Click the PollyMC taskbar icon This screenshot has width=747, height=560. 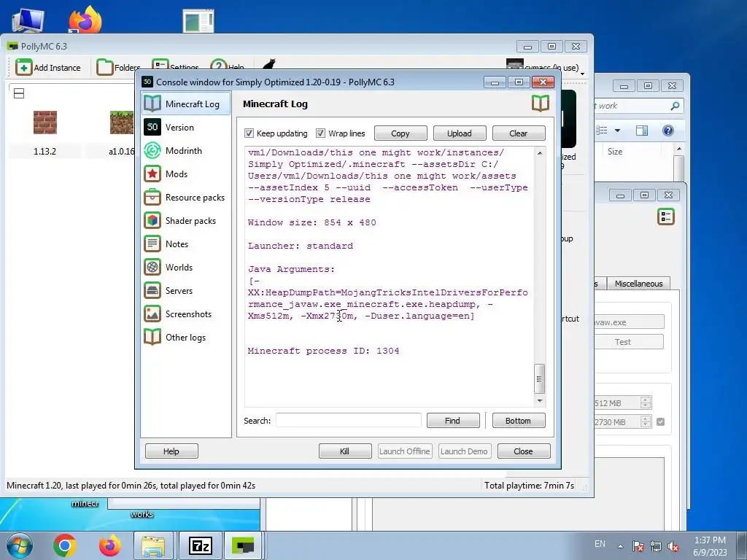coord(243,545)
